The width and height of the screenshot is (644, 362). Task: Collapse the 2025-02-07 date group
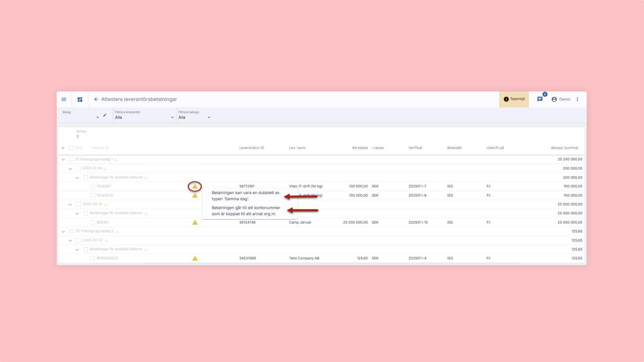(x=70, y=241)
